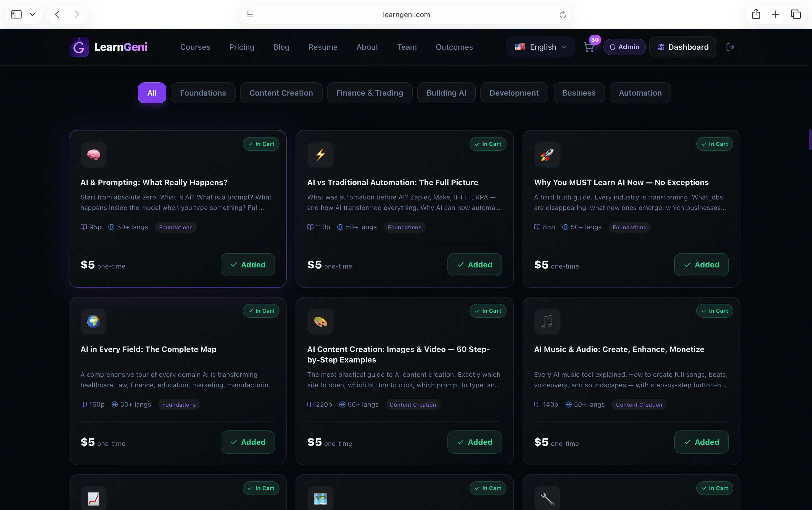Open the Team nav link
The image size is (812, 510).
(407, 47)
